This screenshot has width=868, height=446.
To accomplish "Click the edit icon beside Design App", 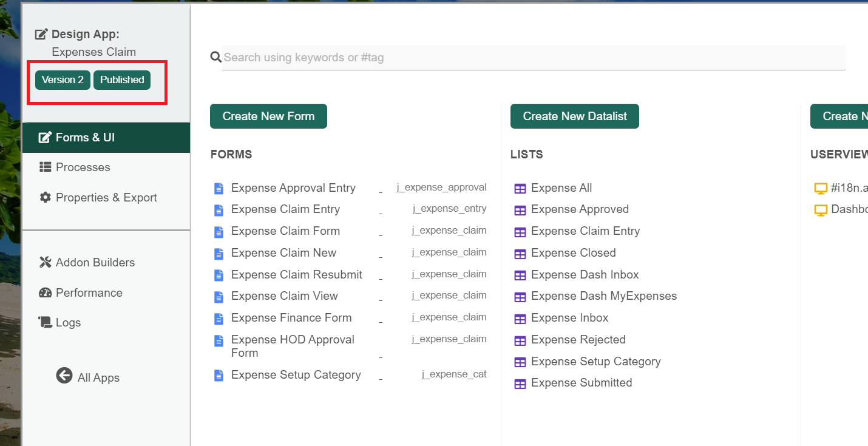I will (x=41, y=34).
